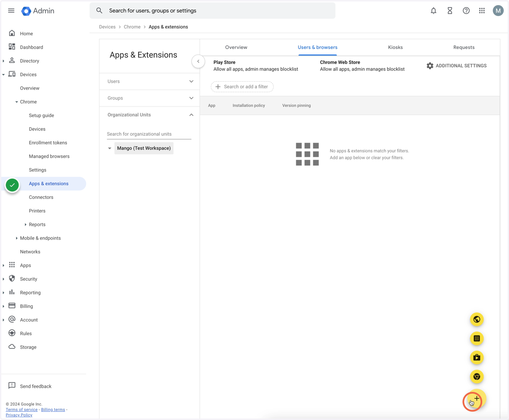Viewport: 509px width, 420px height.
Task: Open the main hamburger menu
Action: point(11,11)
